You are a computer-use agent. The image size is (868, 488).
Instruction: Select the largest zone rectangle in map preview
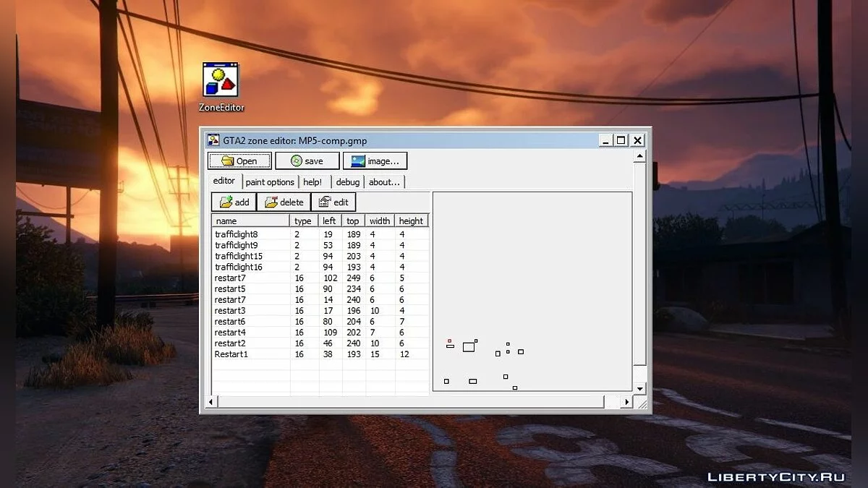click(x=469, y=347)
